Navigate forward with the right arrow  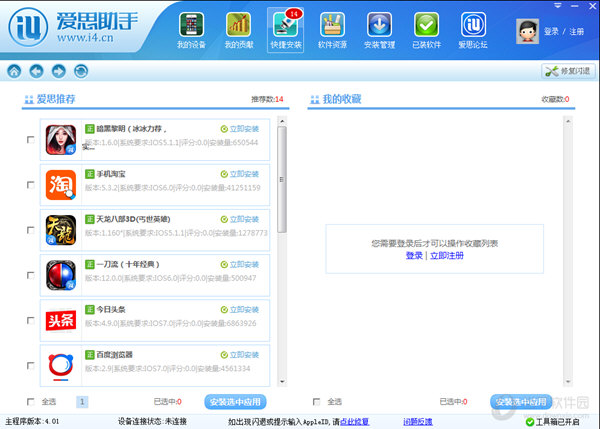coord(59,71)
